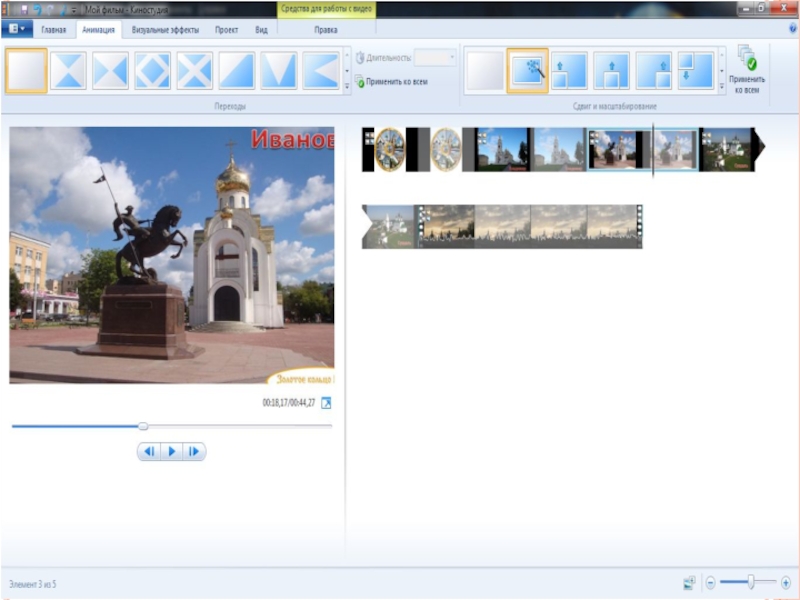This screenshot has width=800, height=600.
Task: Expand the pan and zoom gallery
Action: click(x=721, y=87)
